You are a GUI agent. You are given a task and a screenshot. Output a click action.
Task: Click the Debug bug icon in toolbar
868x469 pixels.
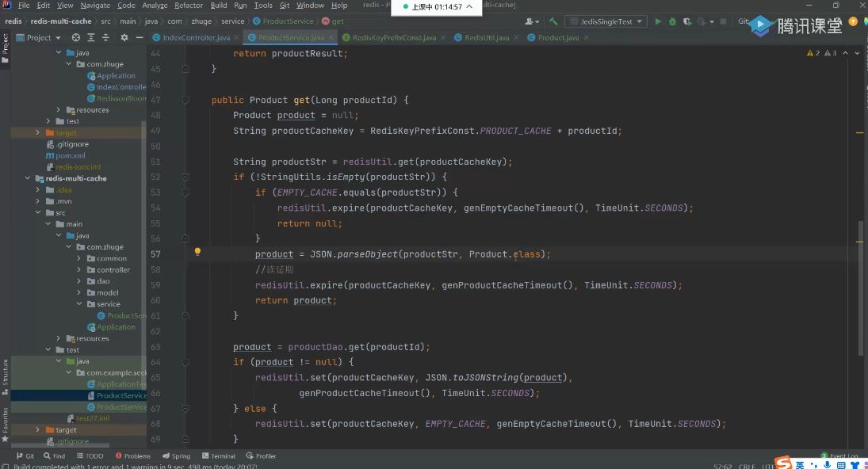tap(672, 21)
